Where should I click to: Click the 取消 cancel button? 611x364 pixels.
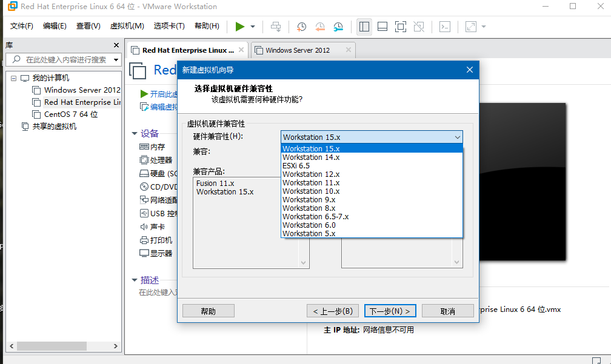pos(448,311)
